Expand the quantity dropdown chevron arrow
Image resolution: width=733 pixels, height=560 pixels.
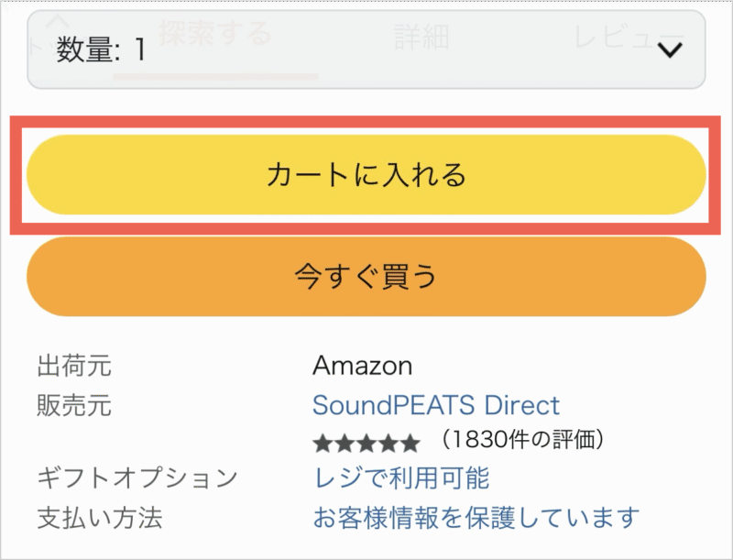click(672, 50)
